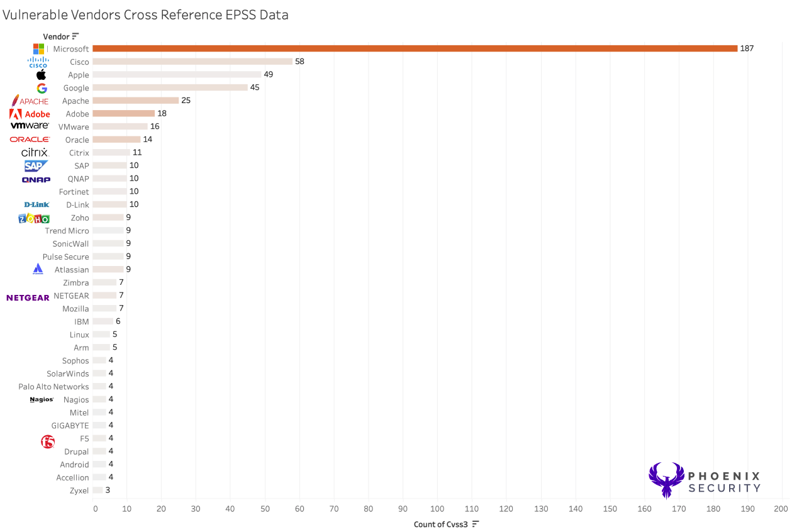
Task: Click the VMware logo
Action: pos(30,126)
